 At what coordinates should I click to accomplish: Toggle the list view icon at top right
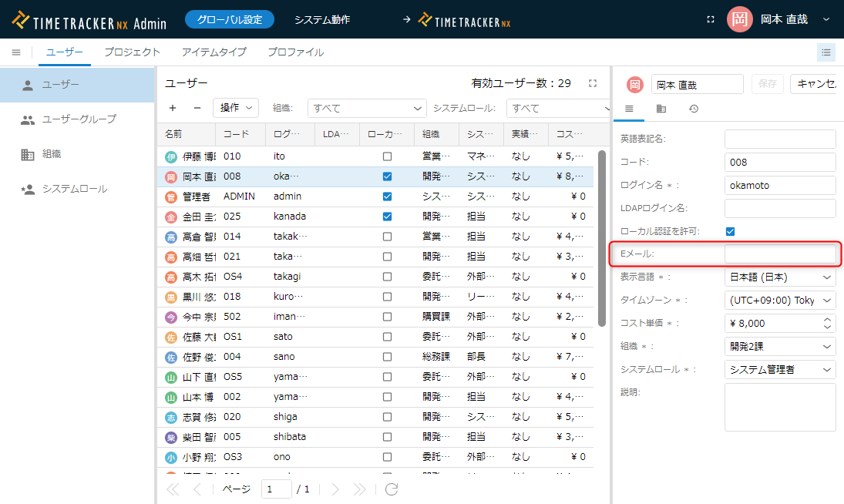[826, 52]
